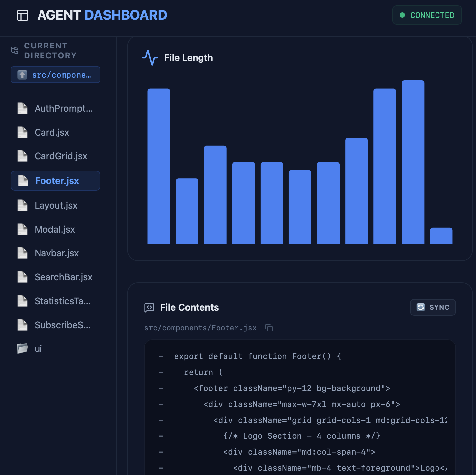Click the dashboard layout icon in header

click(x=23, y=15)
